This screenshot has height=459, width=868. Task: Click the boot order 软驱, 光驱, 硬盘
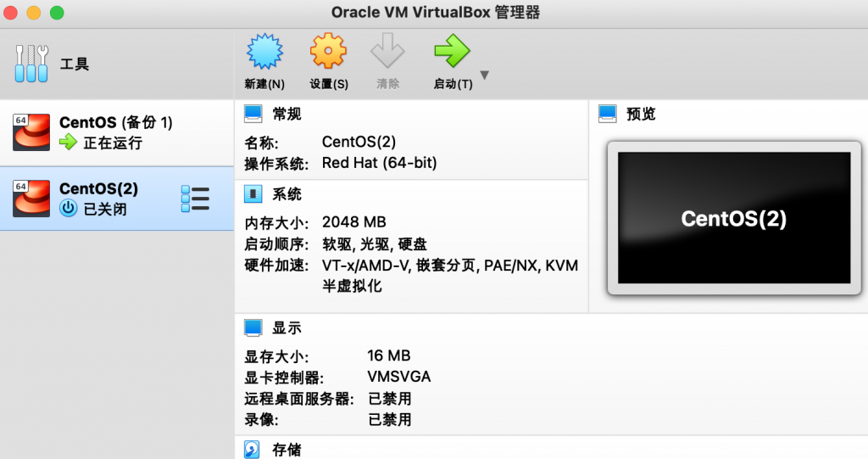coord(374,243)
